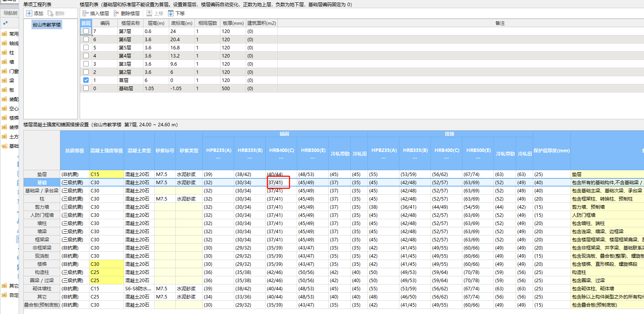Expand the 楼梯 folder in navigation tree
644x314 pixels.
tap(4, 118)
